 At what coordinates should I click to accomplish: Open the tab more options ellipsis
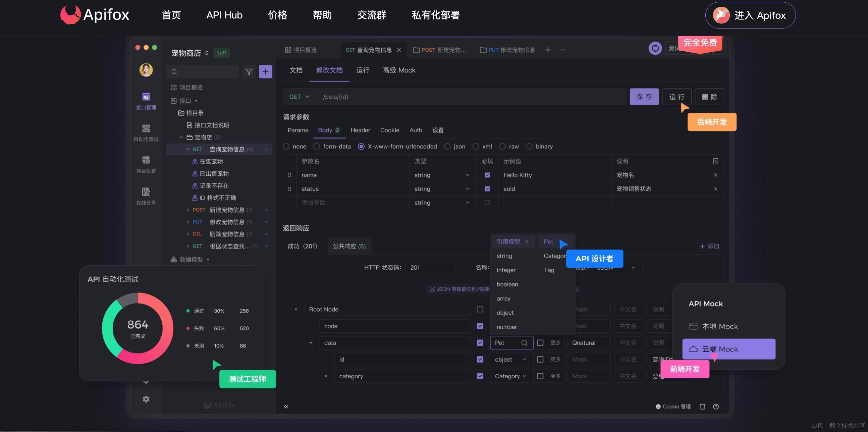pos(563,50)
